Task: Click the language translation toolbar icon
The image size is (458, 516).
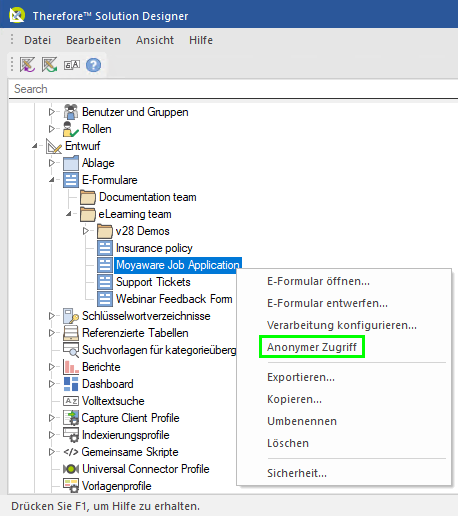Action: coord(72,65)
